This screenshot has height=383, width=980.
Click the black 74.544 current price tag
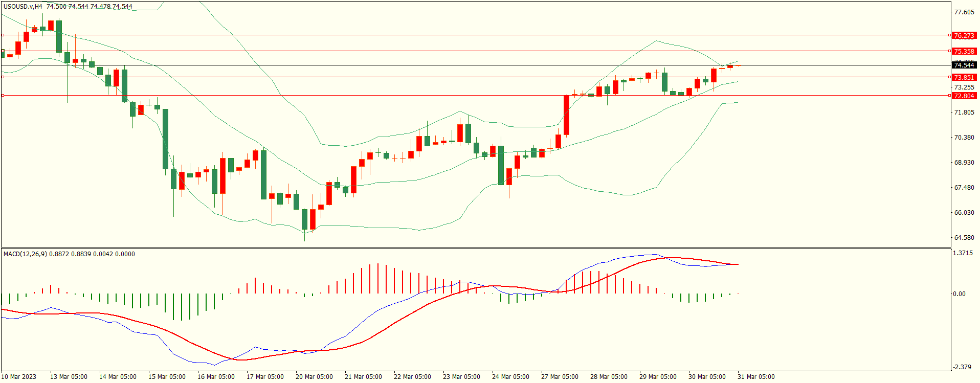click(x=964, y=65)
